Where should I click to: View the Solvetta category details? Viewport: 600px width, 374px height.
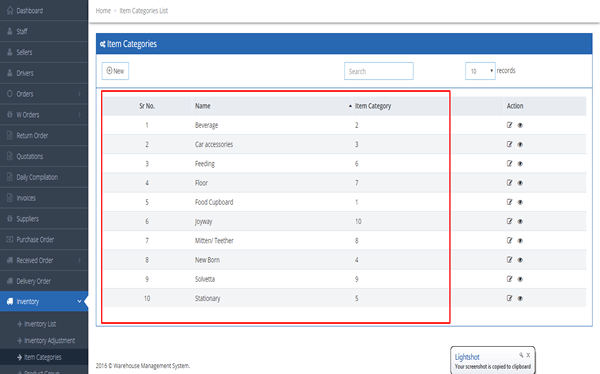tap(520, 279)
